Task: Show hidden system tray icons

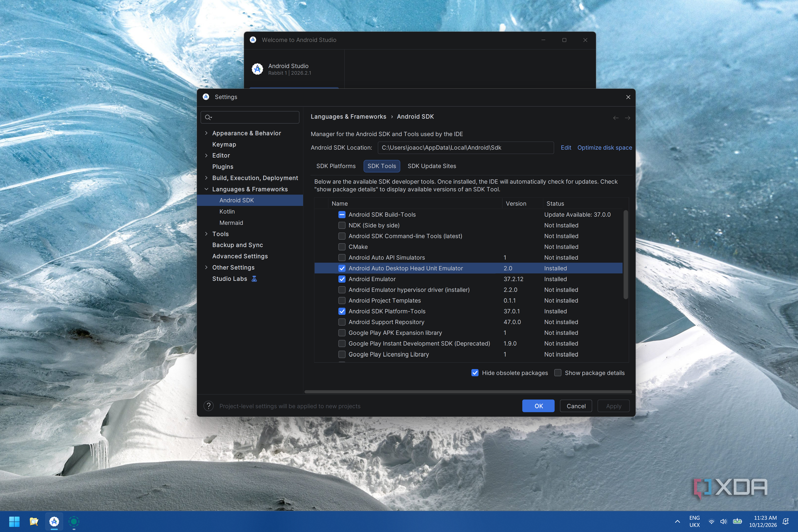Action: coord(677,521)
